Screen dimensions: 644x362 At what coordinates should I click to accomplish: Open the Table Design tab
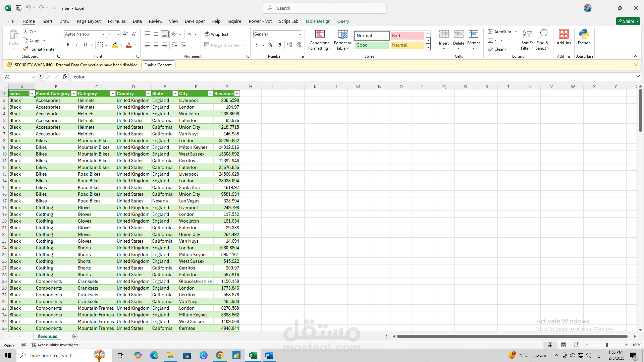click(317, 21)
